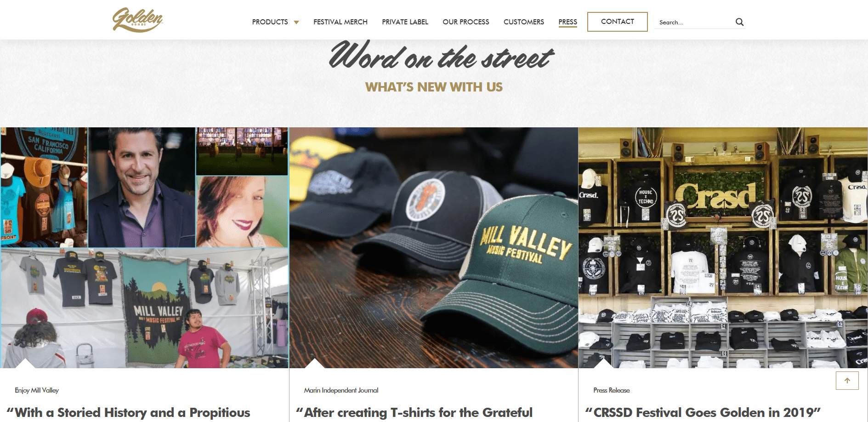Expand the Products dropdown arrow
This screenshot has height=422, width=868.
tap(296, 22)
